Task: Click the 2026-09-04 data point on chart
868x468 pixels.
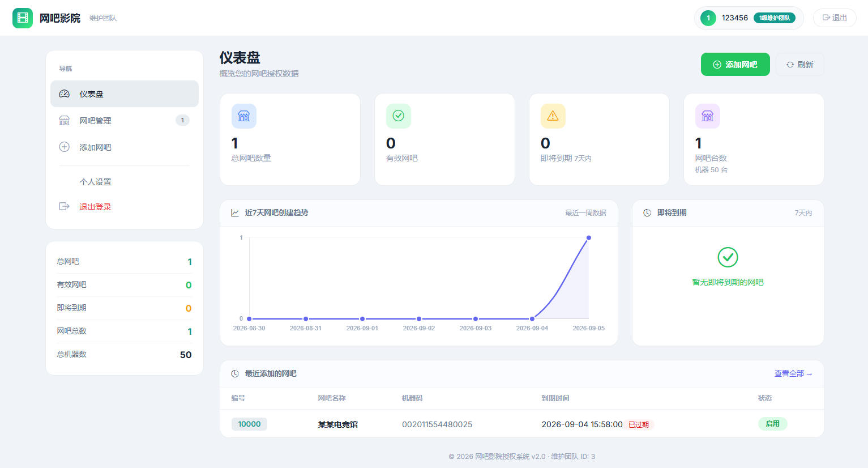Action: click(x=532, y=319)
